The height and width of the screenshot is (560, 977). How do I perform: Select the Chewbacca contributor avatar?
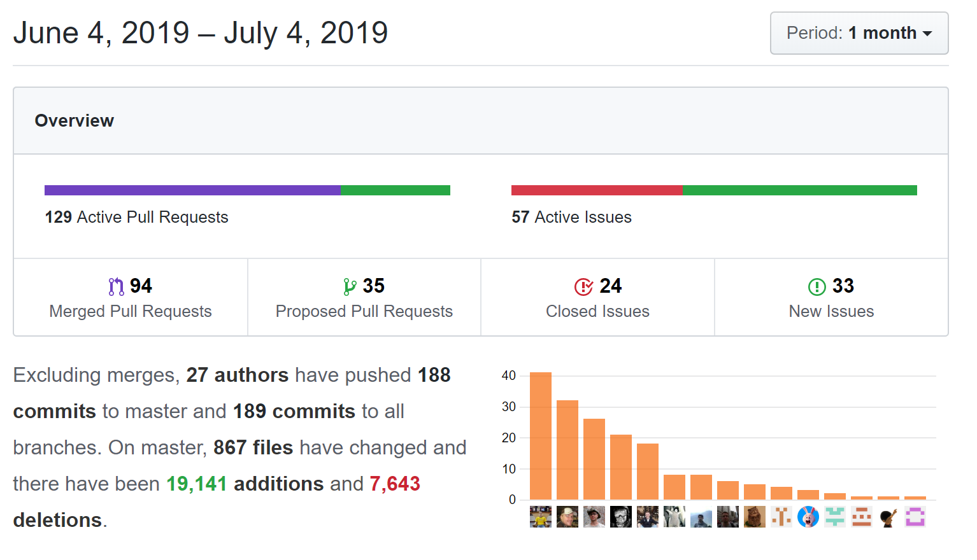pyautogui.click(x=755, y=517)
